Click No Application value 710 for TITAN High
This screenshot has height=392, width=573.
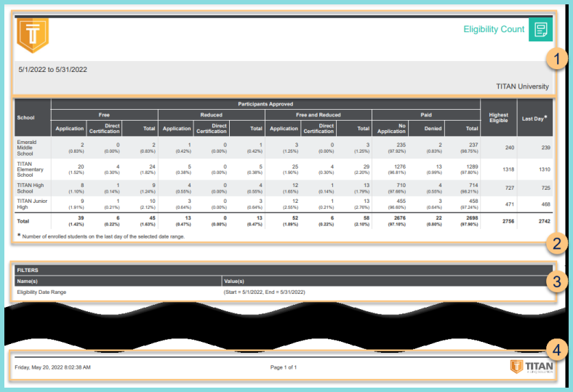click(x=401, y=185)
